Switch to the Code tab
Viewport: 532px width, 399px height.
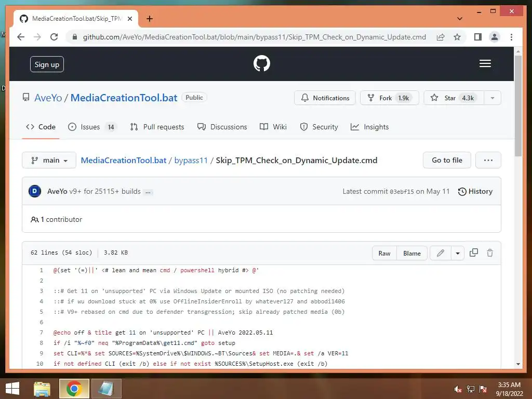point(41,127)
